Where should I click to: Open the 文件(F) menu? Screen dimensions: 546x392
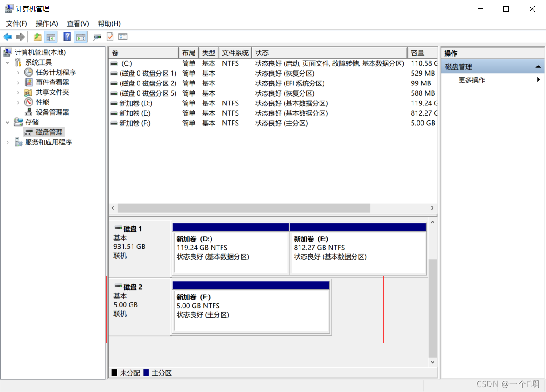pyautogui.click(x=16, y=23)
